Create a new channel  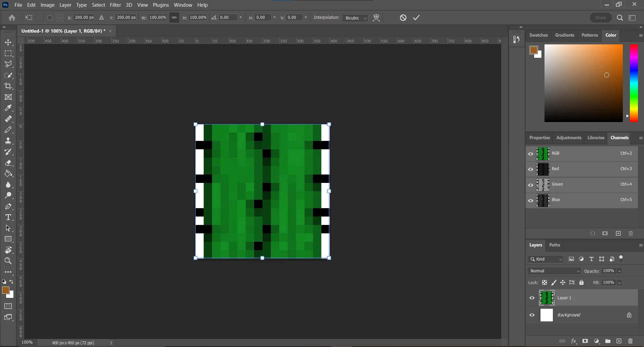(618, 233)
